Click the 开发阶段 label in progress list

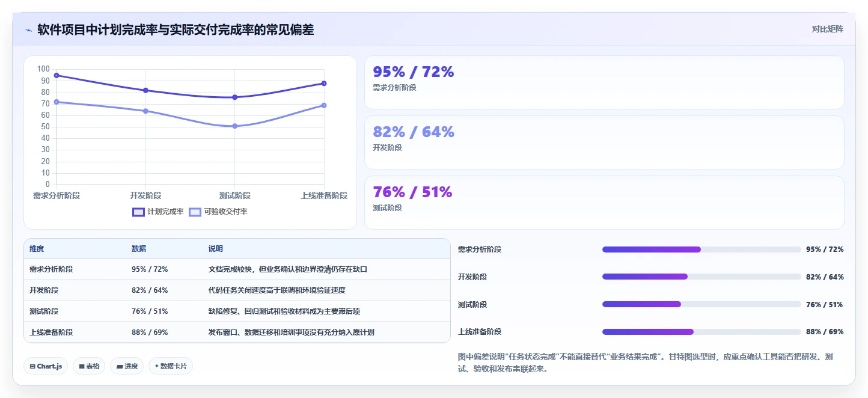point(472,277)
